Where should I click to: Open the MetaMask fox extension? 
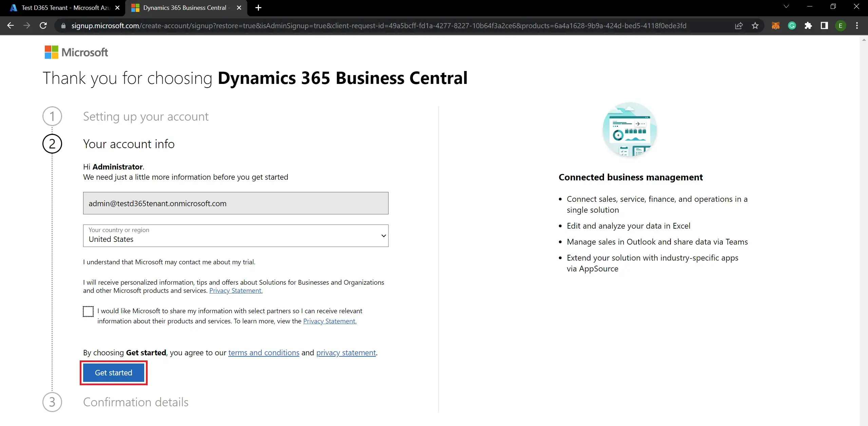[775, 26]
